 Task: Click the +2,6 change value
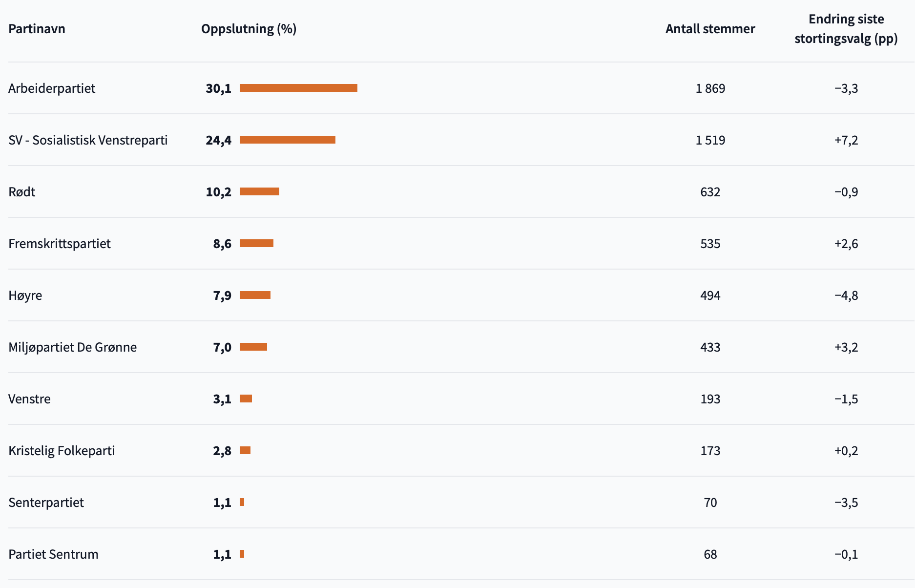coord(846,244)
